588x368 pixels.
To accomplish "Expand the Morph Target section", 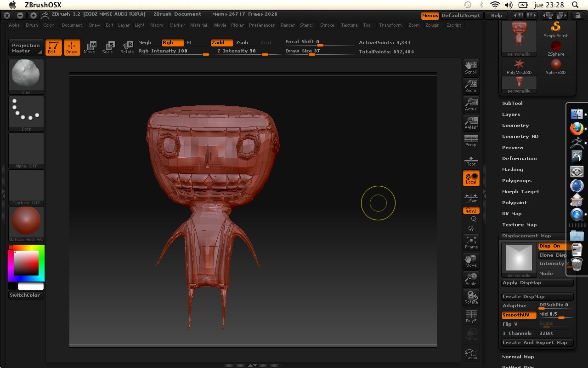I will (x=521, y=191).
